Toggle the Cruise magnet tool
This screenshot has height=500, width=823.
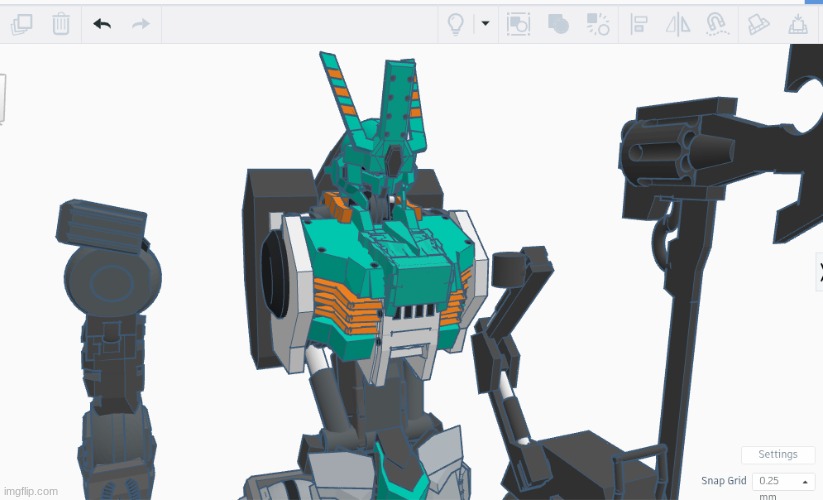[x=717, y=24]
